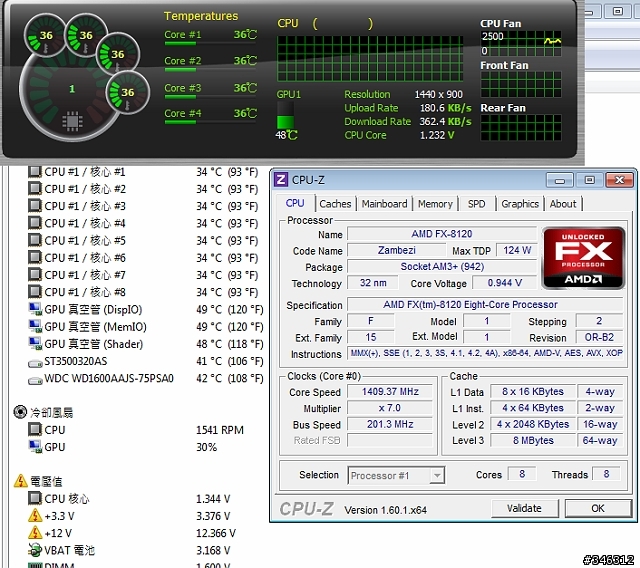Click the CPU chip icon in large gauge
Viewport: 640px width, 568px height.
pos(72,121)
